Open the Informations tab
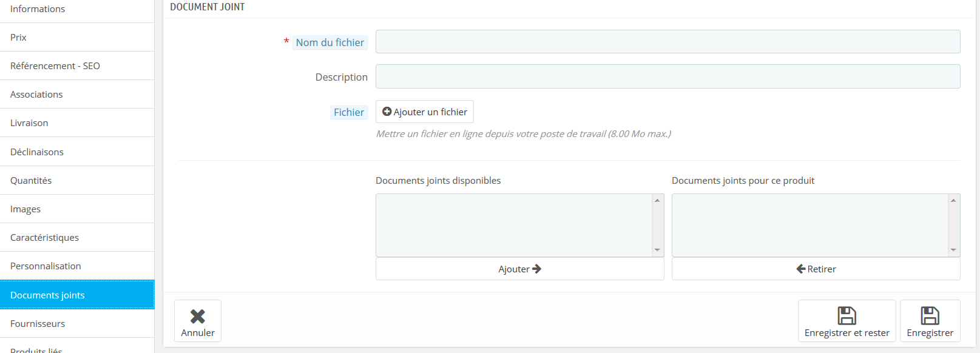 click(x=77, y=9)
